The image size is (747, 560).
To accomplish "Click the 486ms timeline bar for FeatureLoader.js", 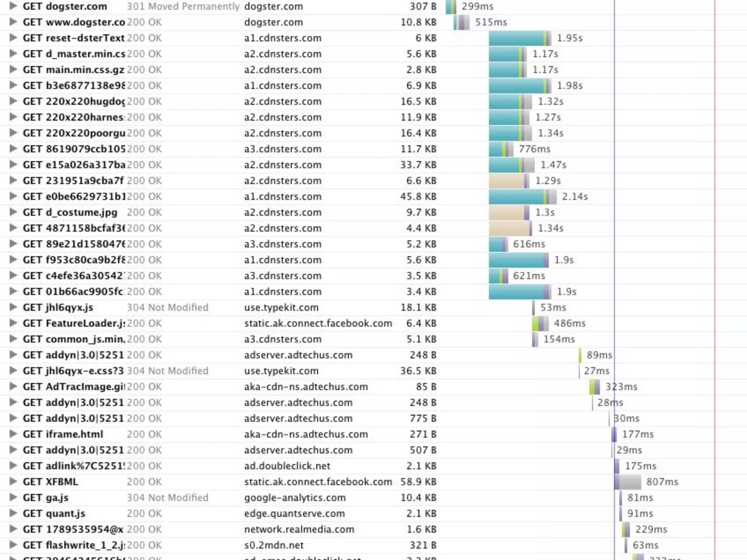I will [x=540, y=323].
